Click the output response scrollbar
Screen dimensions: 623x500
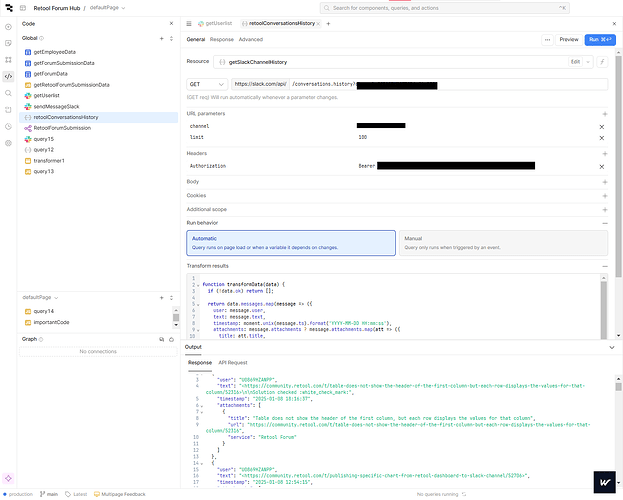coord(618,387)
